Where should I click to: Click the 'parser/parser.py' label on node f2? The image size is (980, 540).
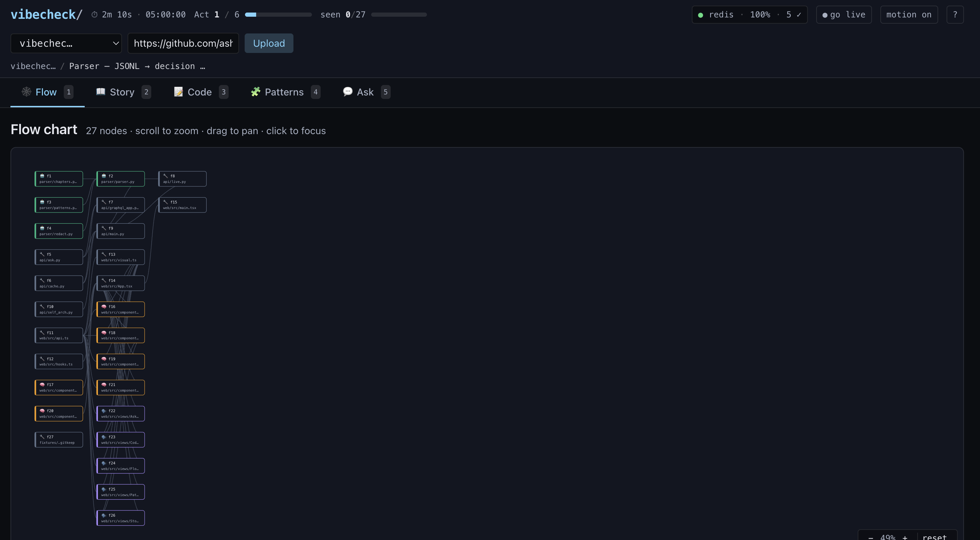point(117,182)
